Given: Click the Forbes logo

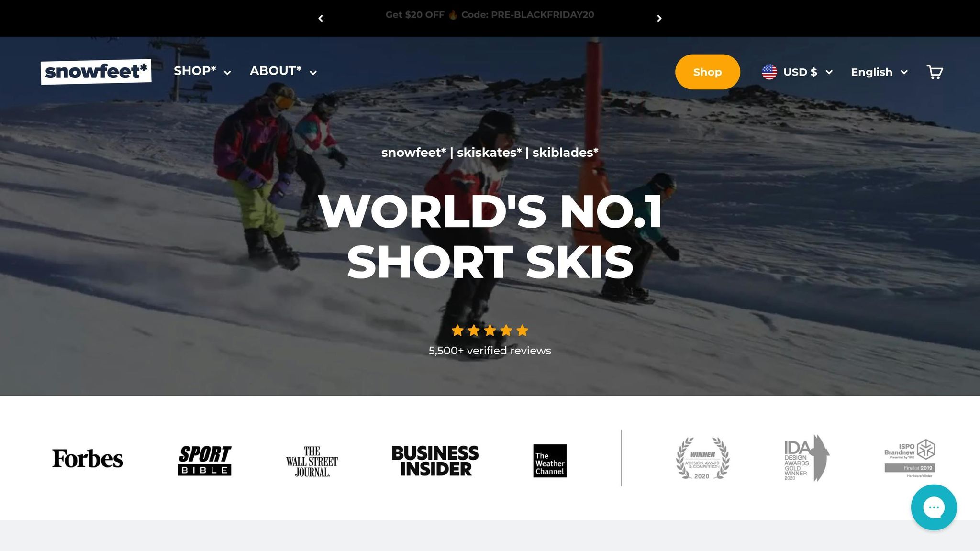Looking at the screenshot, I should (x=88, y=459).
